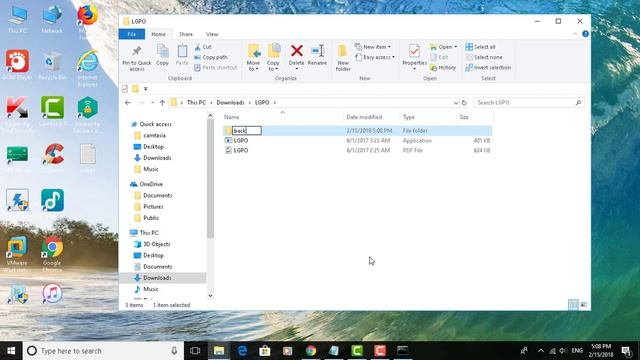Refresh the LGPO folder view

464,103
